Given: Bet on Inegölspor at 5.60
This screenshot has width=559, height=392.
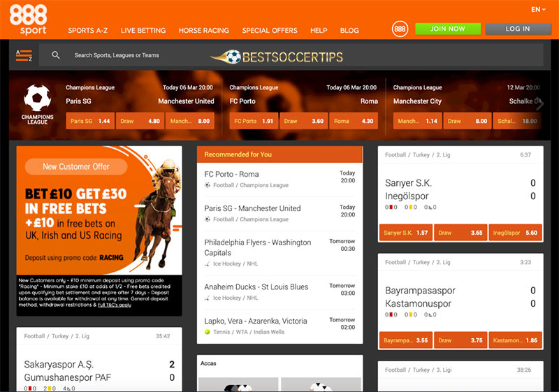Looking at the screenshot, I should click(x=515, y=233).
